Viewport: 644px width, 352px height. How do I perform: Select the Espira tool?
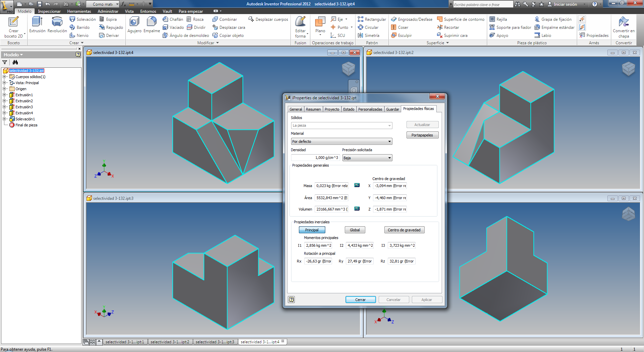tap(108, 19)
